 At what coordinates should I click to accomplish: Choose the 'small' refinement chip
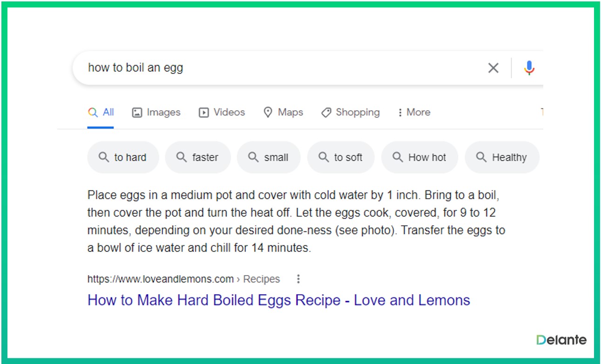[x=269, y=157]
